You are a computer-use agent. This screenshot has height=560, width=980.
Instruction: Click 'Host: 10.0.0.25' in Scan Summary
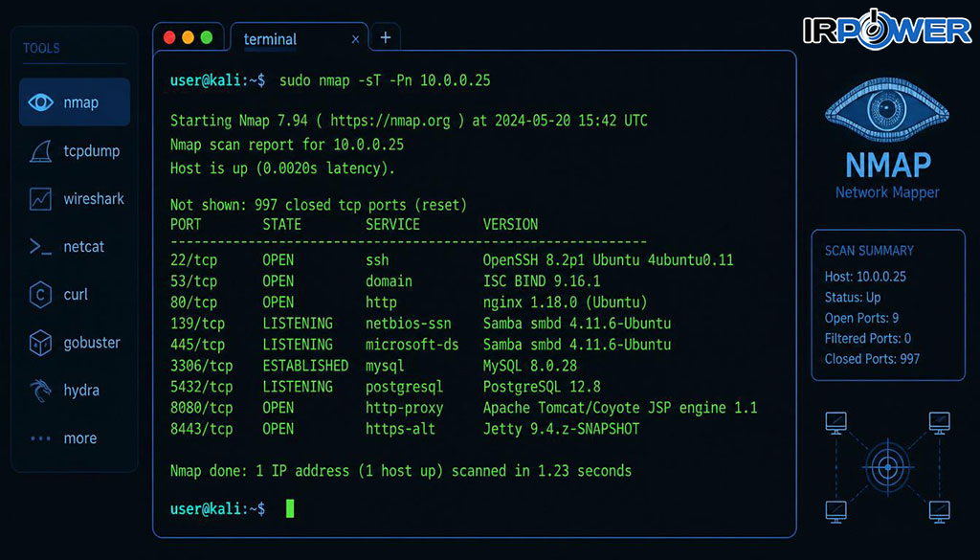tap(865, 277)
